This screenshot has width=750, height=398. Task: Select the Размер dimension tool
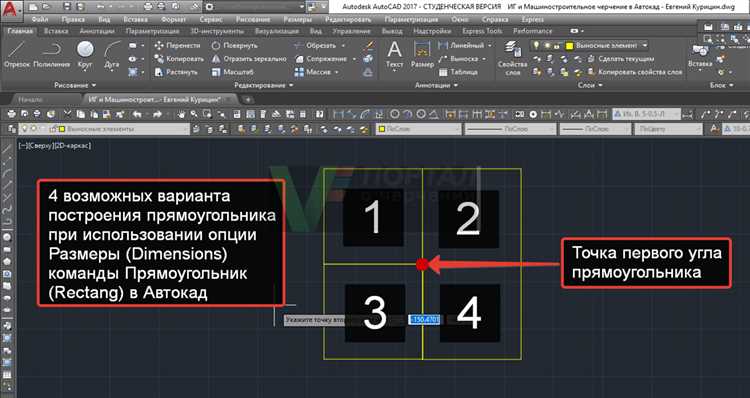(422, 55)
